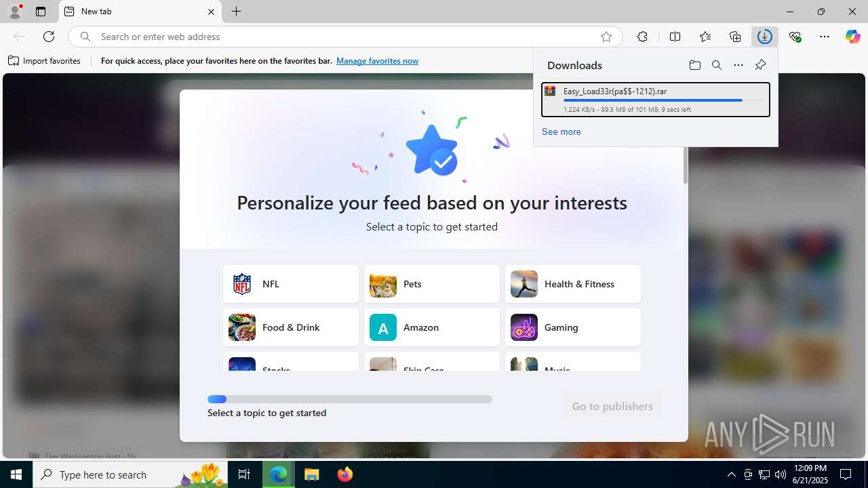Open the downloads folder icon
The image size is (868, 488).
(694, 65)
